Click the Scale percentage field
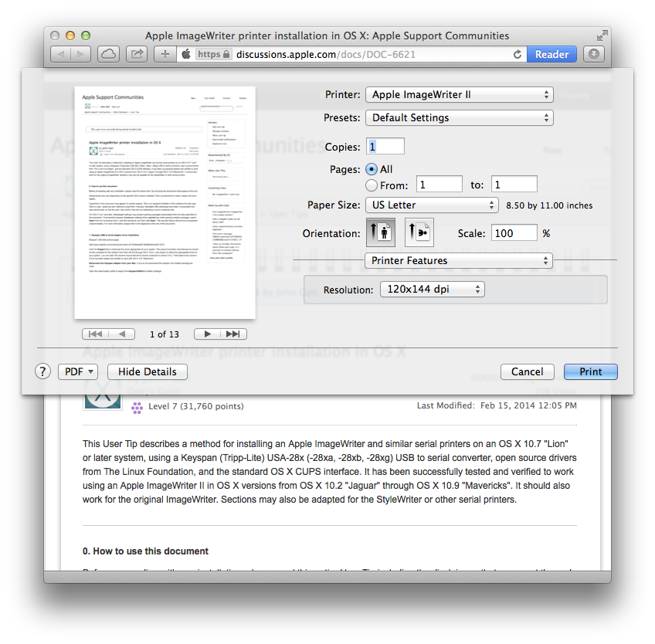This screenshot has width=655, height=644. (x=514, y=232)
